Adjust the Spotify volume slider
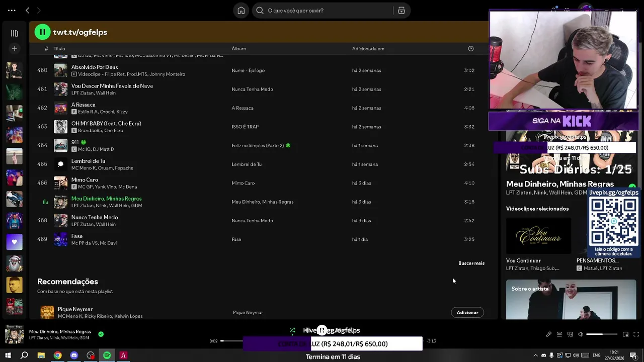 tap(602, 334)
